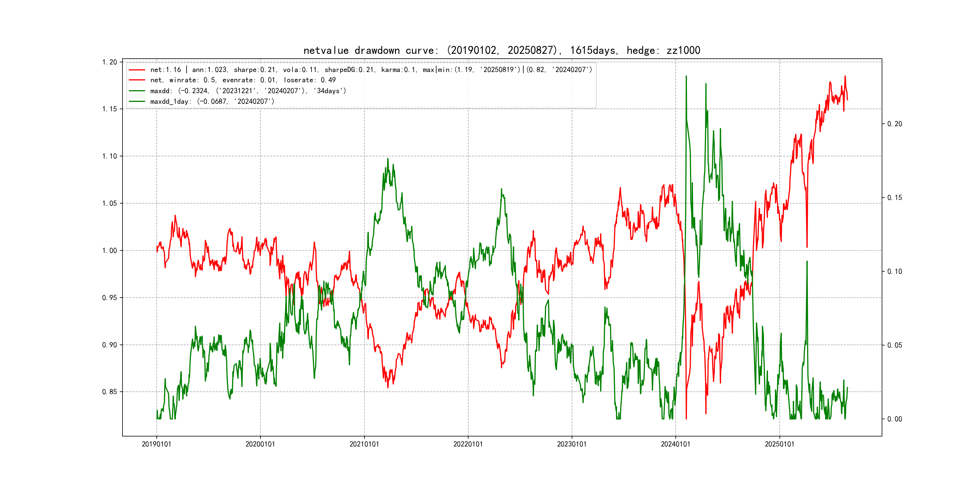This screenshot has height=490, width=980.
Task: Click the 0.85 left y-axis label
Action: point(109,392)
